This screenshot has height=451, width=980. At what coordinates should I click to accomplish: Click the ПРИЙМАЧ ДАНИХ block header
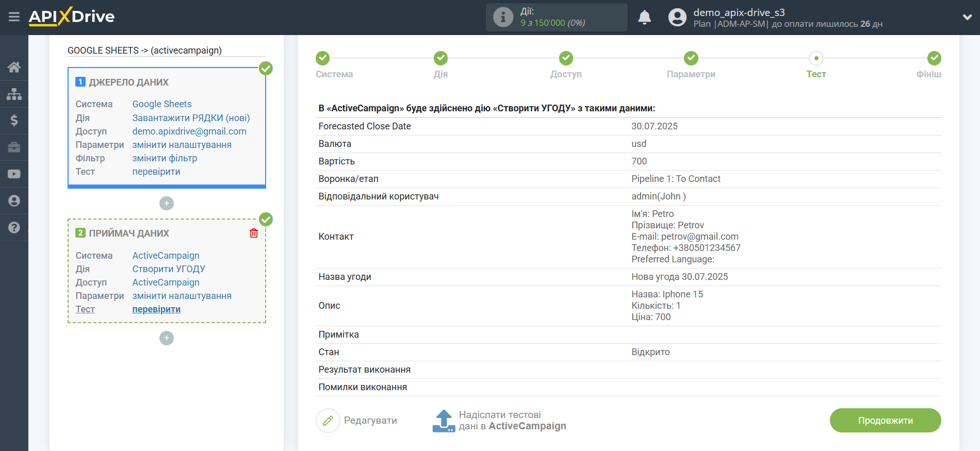pos(129,233)
